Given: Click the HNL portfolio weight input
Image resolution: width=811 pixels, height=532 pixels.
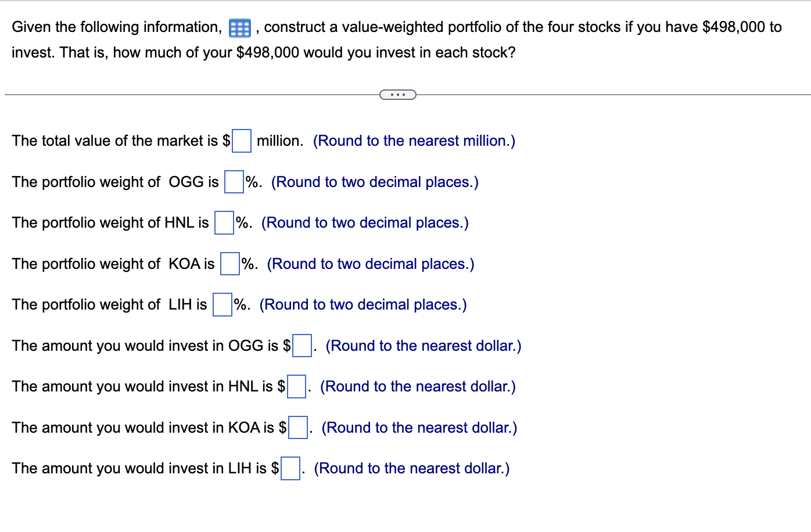Looking at the screenshot, I should (223, 223).
